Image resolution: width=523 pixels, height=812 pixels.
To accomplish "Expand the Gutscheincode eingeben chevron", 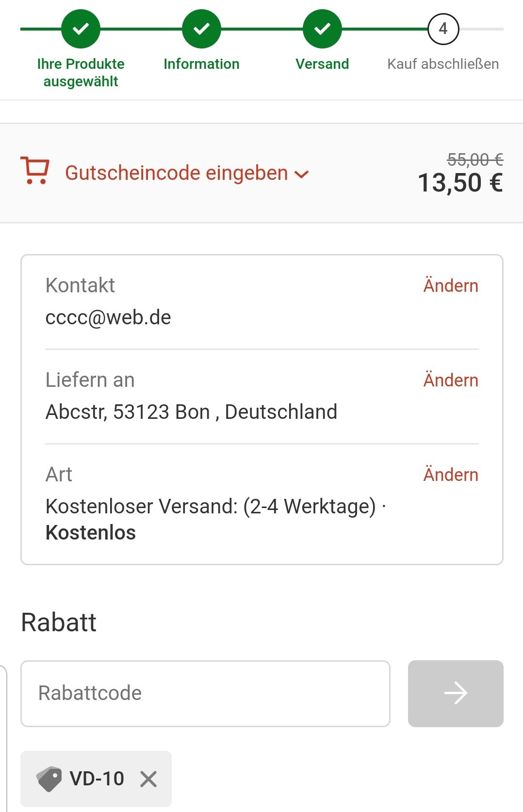I will [x=302, y=175].
